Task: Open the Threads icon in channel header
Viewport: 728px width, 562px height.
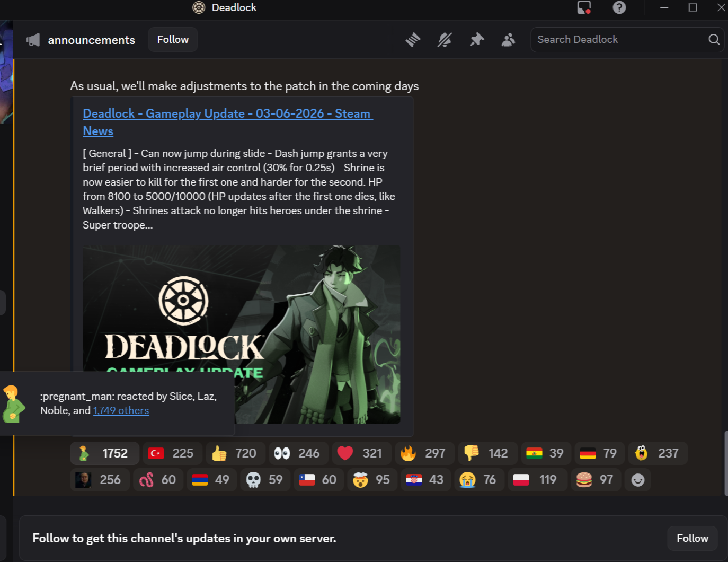Action: coord(413,40)
